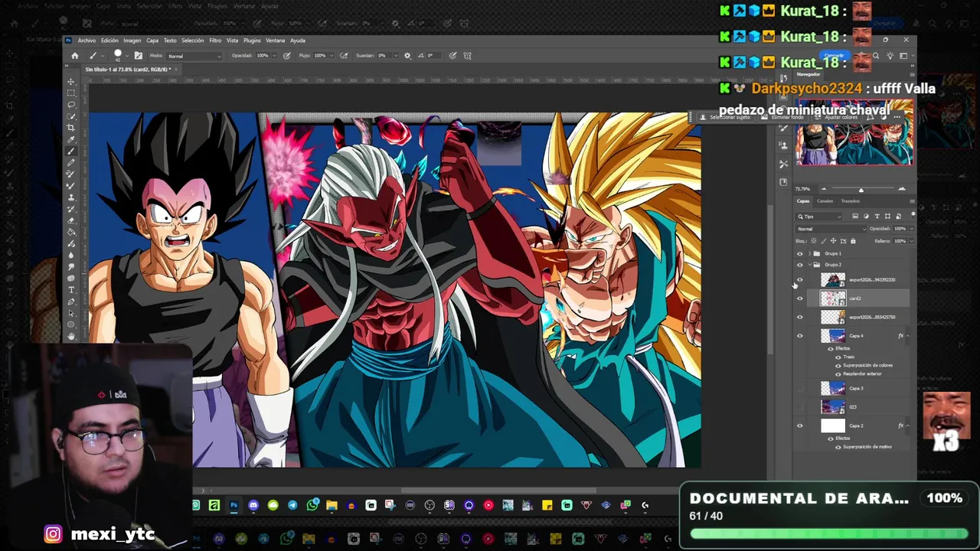This screenshot has width=980, height=551.
Task: Lock transparent pixels icon in Capas
Action: [813, 241]
